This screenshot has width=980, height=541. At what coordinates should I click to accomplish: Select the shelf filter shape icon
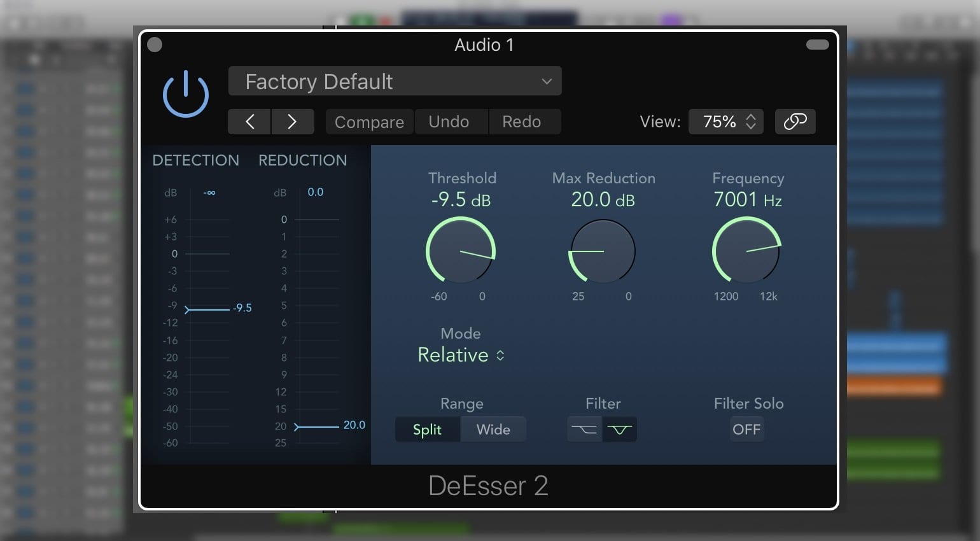[x=584, y=430]
